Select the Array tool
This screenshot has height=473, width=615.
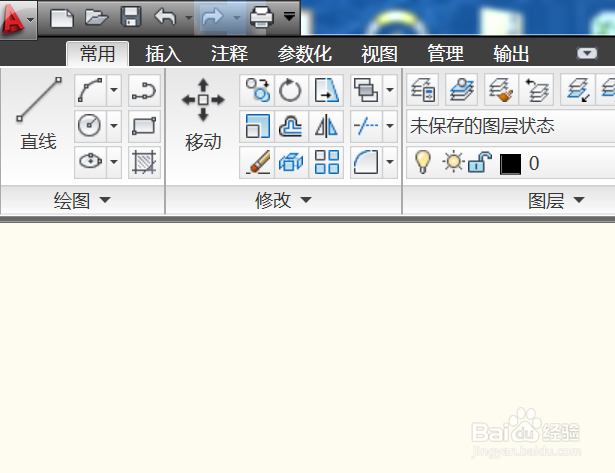[326, 162]
